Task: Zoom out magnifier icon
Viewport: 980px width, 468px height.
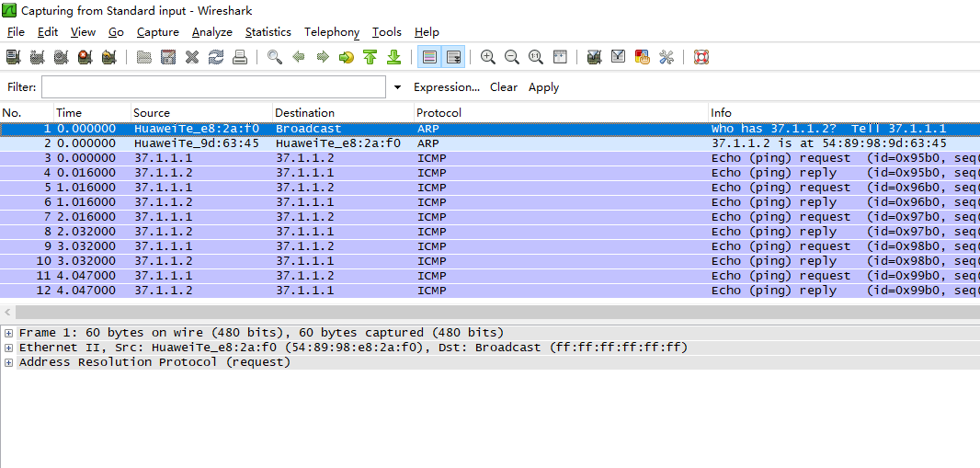Action: [x=512, y=58]
